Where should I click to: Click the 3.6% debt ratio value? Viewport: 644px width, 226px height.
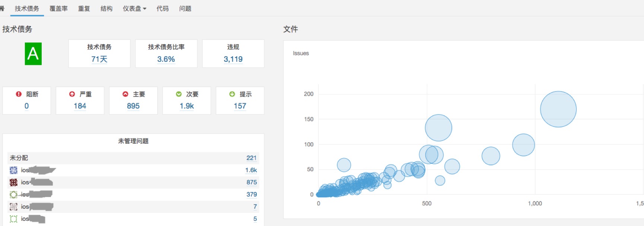point(166,59)
